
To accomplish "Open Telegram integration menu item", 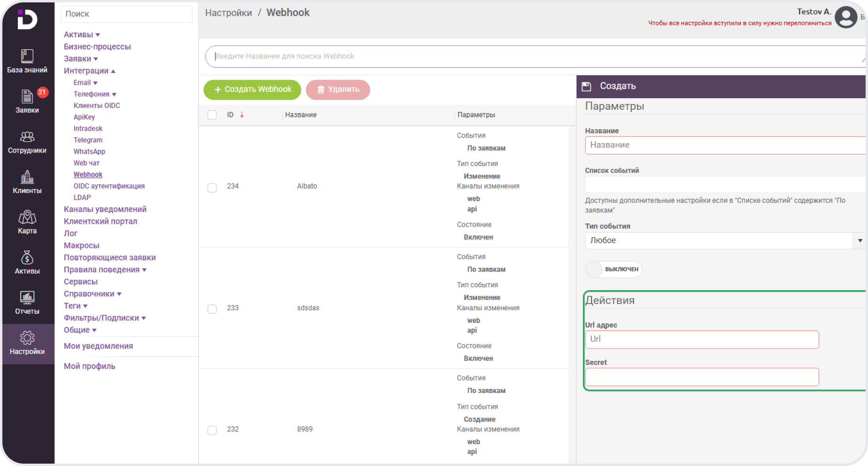I will click(x=88, y=140).
